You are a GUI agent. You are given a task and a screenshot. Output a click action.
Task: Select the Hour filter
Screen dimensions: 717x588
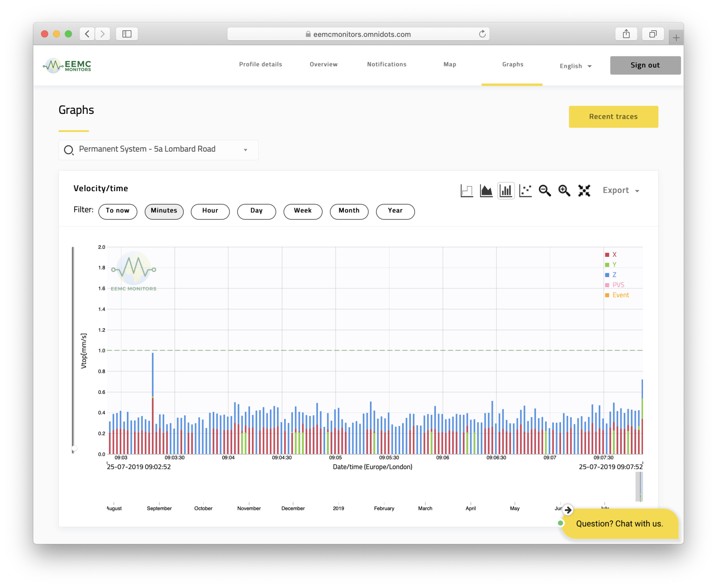[210, 211]
